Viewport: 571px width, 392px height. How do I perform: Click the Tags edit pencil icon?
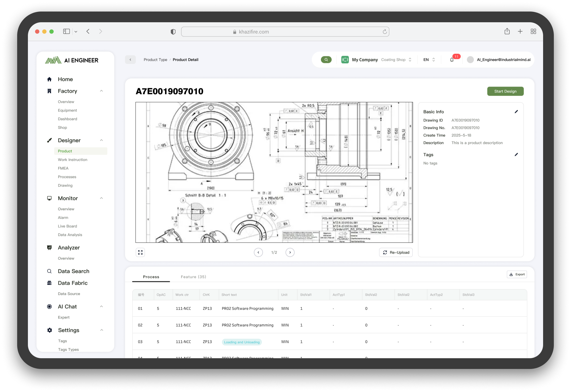click(516, 154)
